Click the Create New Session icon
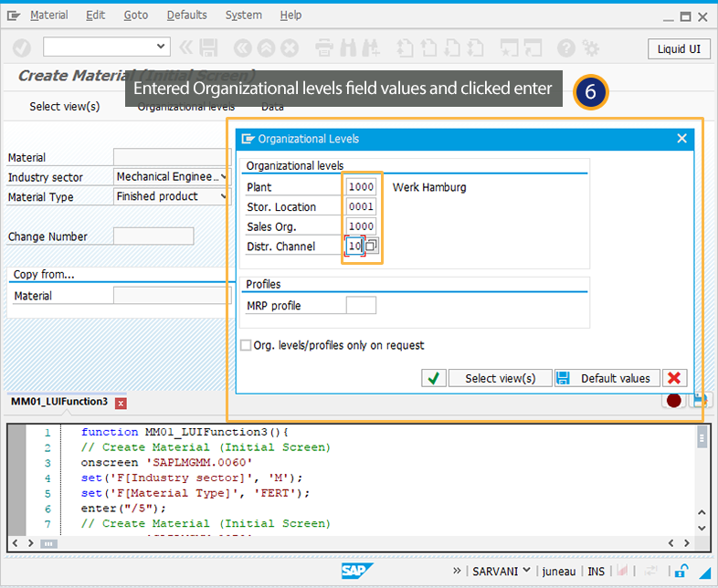Screen dimensions: 718x588 point(509,47)
